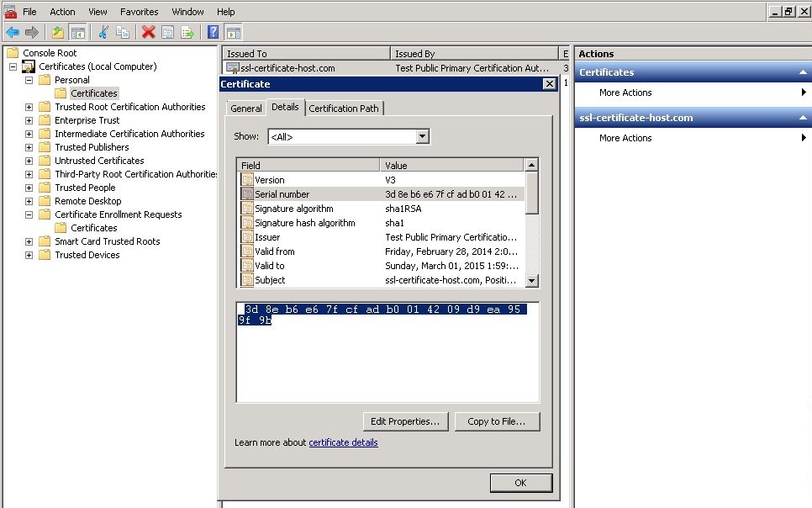Click the Properties toolbar icon
Image resolution: width=812 pixels, height=508 pixels.
(x=168, y=32)
